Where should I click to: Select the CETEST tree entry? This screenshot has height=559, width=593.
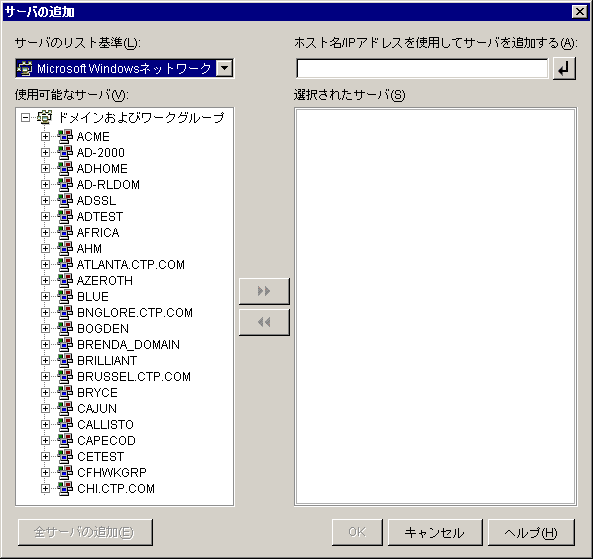coord(100,457)
